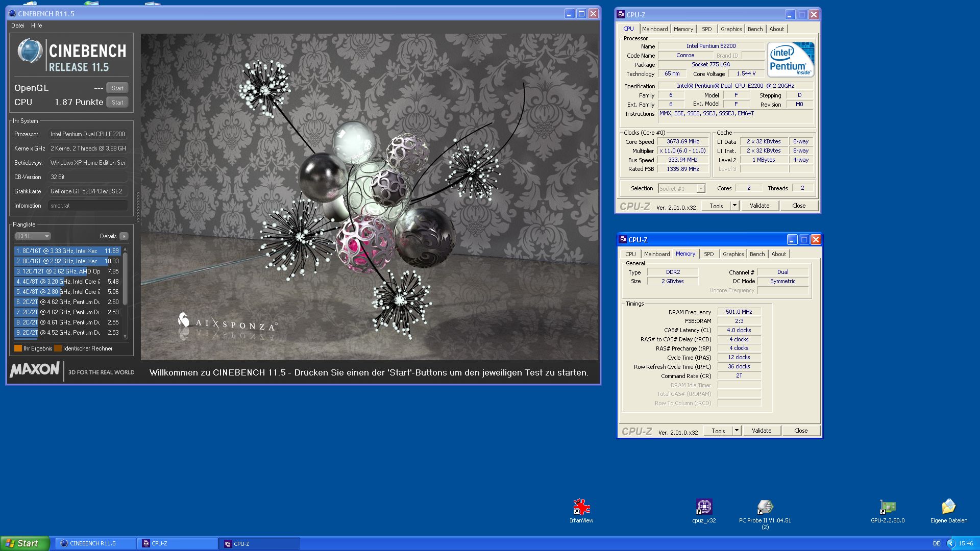Image resolution: width=980 pixels, height=551 pixels.
Task: Click the rendered Cinebench scene image
Action: (370, 197)
